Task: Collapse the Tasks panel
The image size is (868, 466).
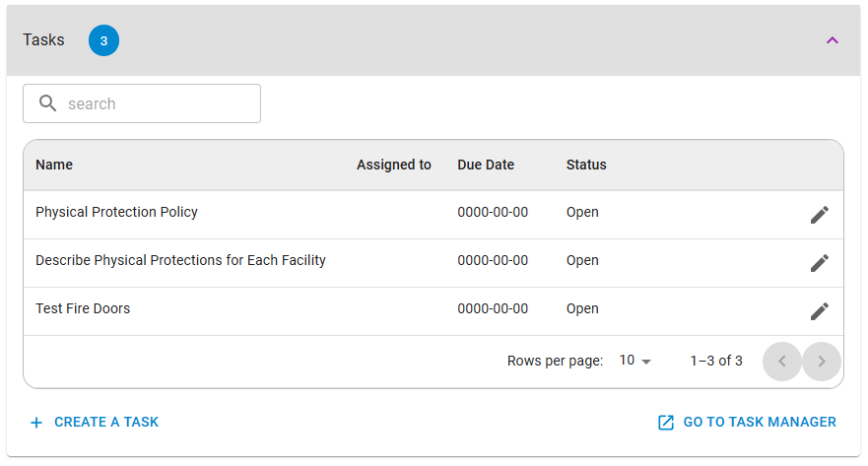Action: (832, 40)
